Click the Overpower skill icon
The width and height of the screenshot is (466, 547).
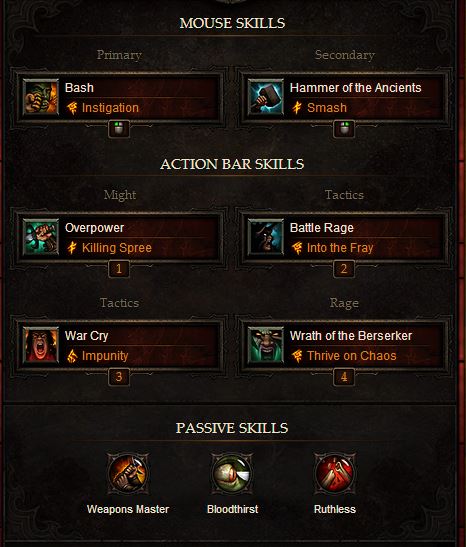pos(41,237)
